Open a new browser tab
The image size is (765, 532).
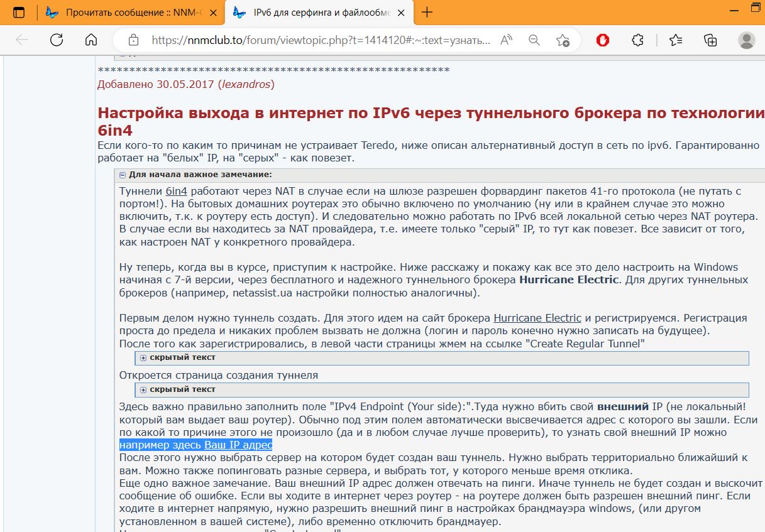427,12
